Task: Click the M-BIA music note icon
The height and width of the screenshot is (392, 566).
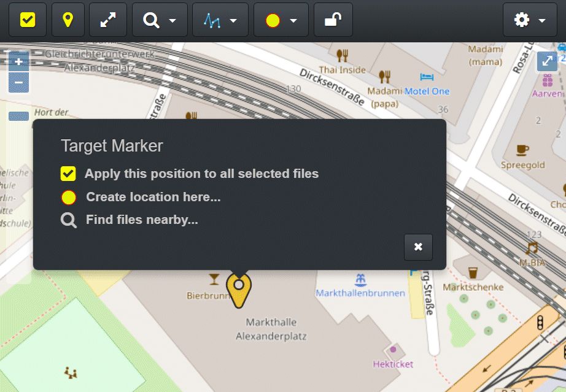Action: pos(532,248)
